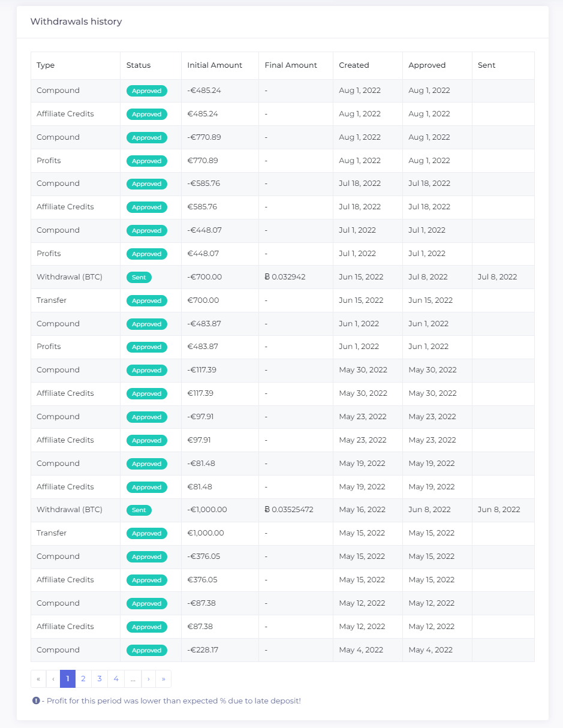Sort the table by the Created column header
The width and height of the screenshot is (563, 728).
point(354,65)
